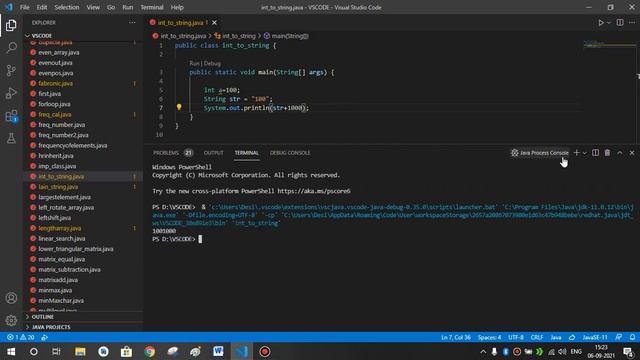Click int_to_string.java in the breadcrumb
Viewport: 640px width, 360px height.
point(183,36)
